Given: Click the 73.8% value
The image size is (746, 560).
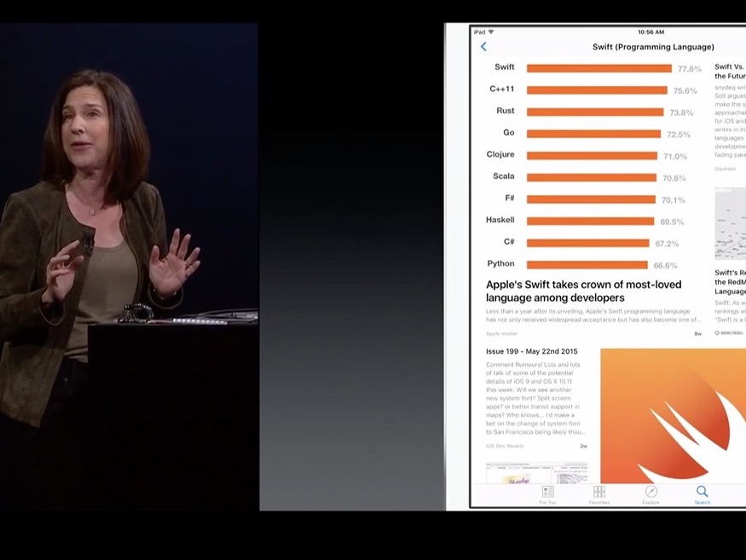Looking at the screenshot, I should point(681,113).
